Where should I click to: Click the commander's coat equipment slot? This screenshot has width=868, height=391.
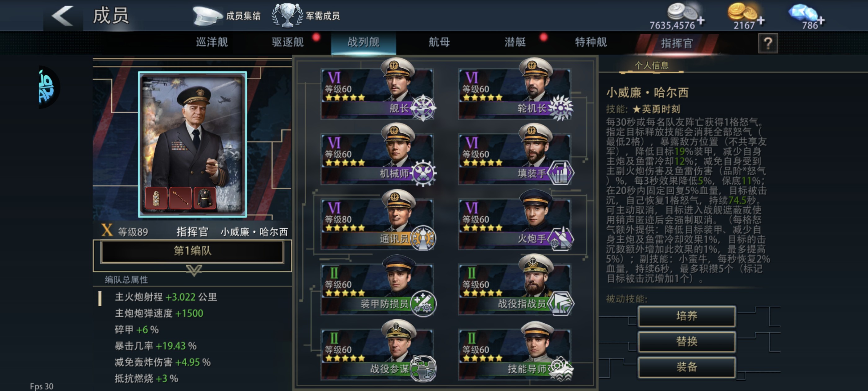205,198
